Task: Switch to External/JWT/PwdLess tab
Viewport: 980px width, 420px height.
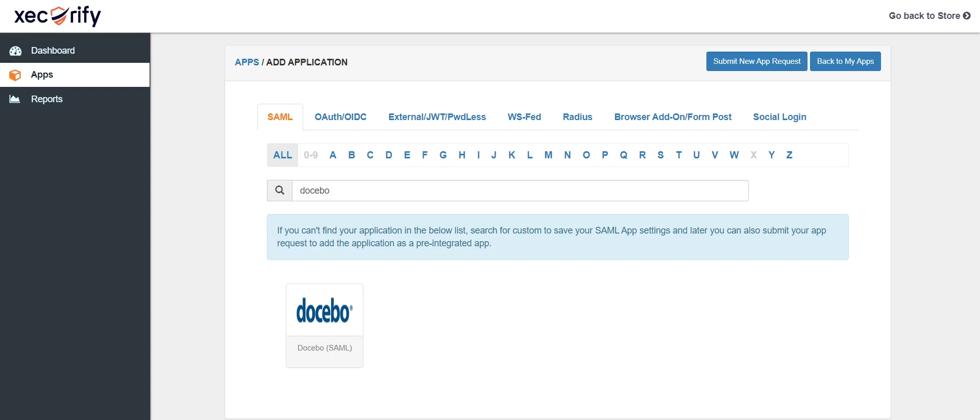Action: pyautogui.click(x=437, y=117)
